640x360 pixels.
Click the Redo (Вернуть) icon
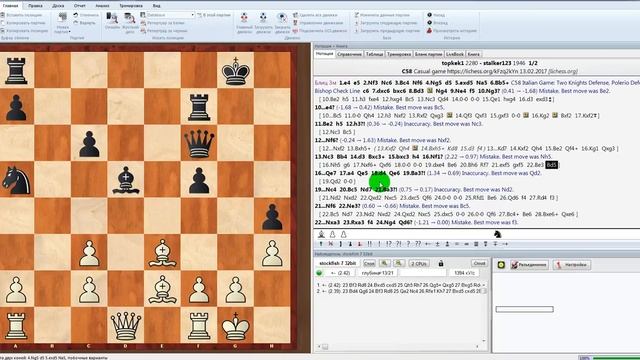click(x=76, y=23)
